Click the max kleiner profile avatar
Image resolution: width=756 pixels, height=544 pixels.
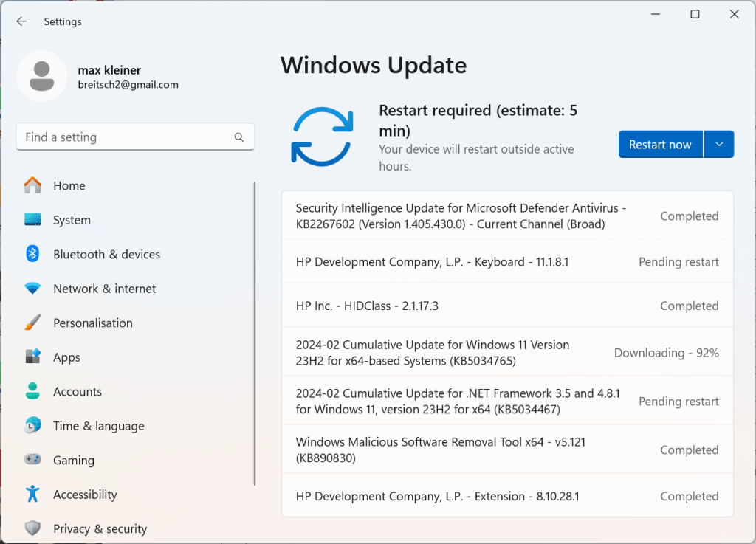42,76
